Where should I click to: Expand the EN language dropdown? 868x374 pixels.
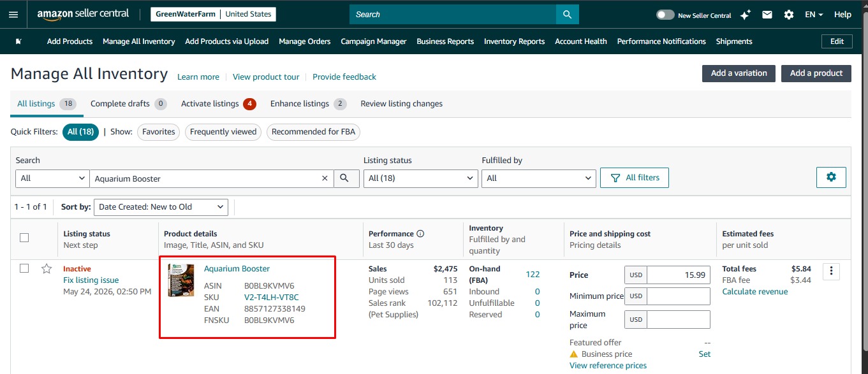[814, 15]
